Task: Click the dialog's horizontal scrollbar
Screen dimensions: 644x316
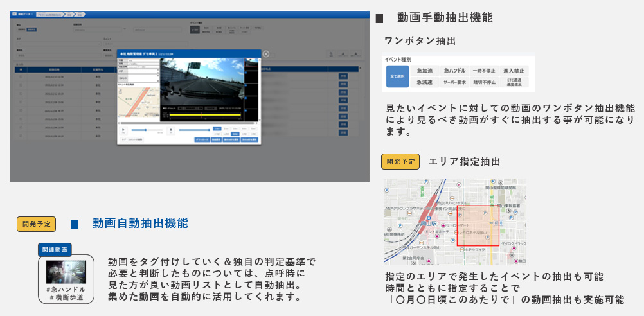Action: click(x=187, y=123)
